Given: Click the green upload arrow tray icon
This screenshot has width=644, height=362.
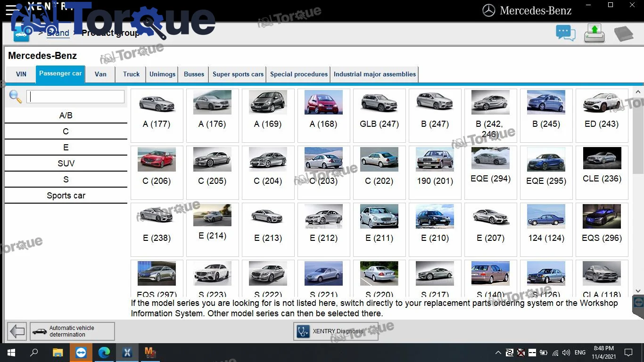Looking at the screenshot, I should click(594, 33).
